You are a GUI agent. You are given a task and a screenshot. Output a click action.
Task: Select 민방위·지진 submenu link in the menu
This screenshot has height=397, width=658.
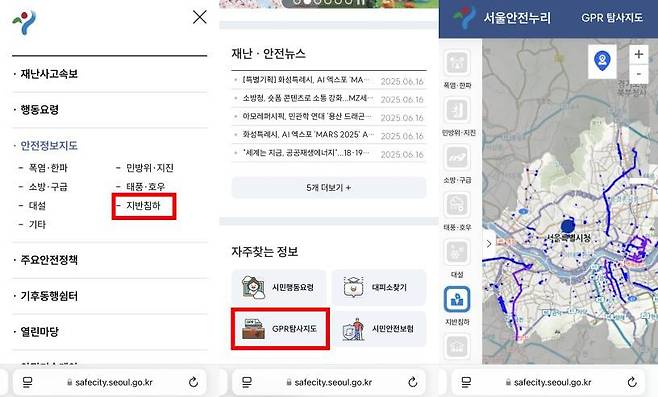[150, 168]
